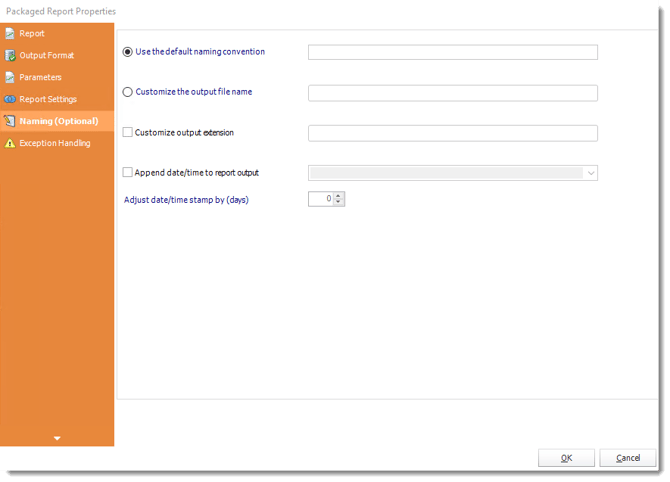The image size is (670, 482).
Task: Click the Parameters sidebar icon
Action: click(10, 77)
